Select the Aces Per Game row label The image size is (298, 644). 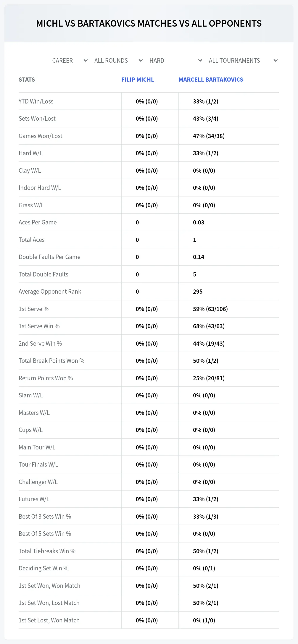[38, 222]
